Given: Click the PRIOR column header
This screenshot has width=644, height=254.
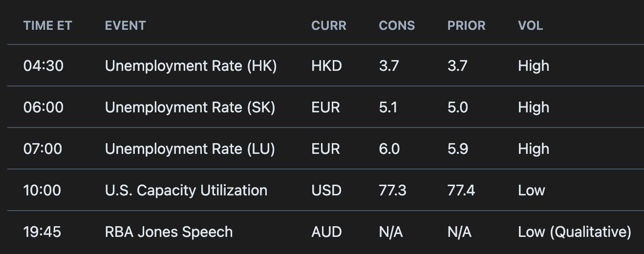Looking at the screenshot, I should pos(466,26).
